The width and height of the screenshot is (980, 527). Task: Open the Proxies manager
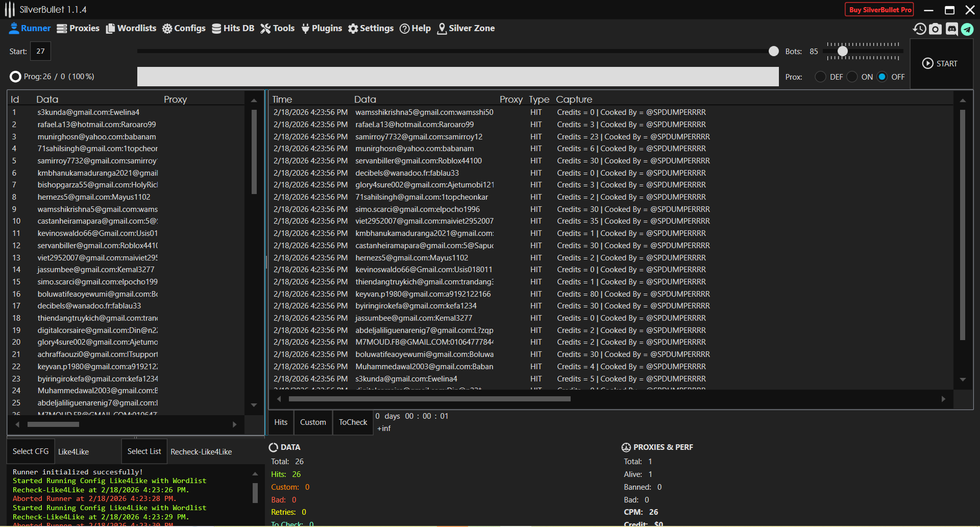tap(78, 29)
